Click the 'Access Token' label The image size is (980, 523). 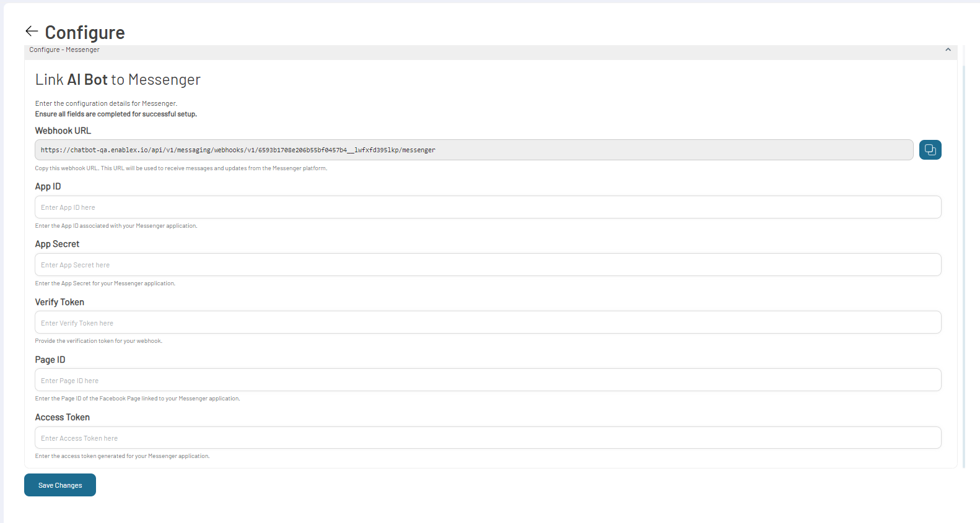pyautogui.click(x=62, y=417)
